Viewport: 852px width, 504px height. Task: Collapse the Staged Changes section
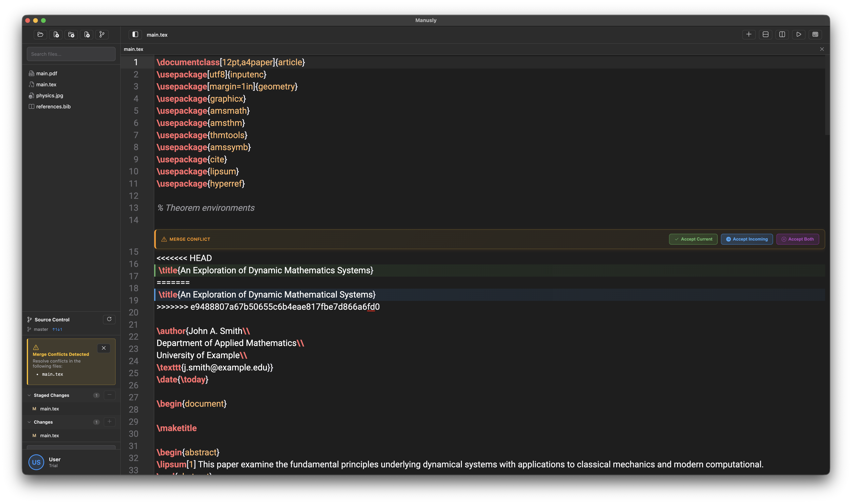(x=29, y=395)
